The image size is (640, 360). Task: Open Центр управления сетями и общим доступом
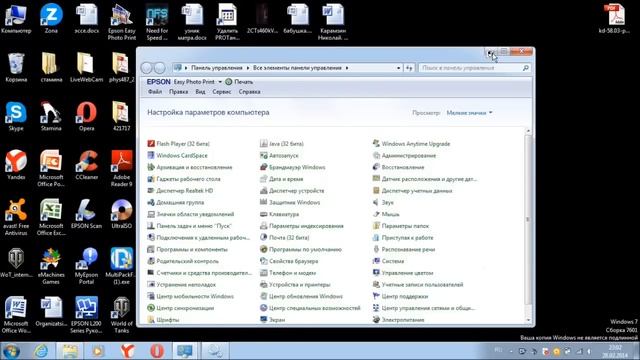click(x=424, y=308)
